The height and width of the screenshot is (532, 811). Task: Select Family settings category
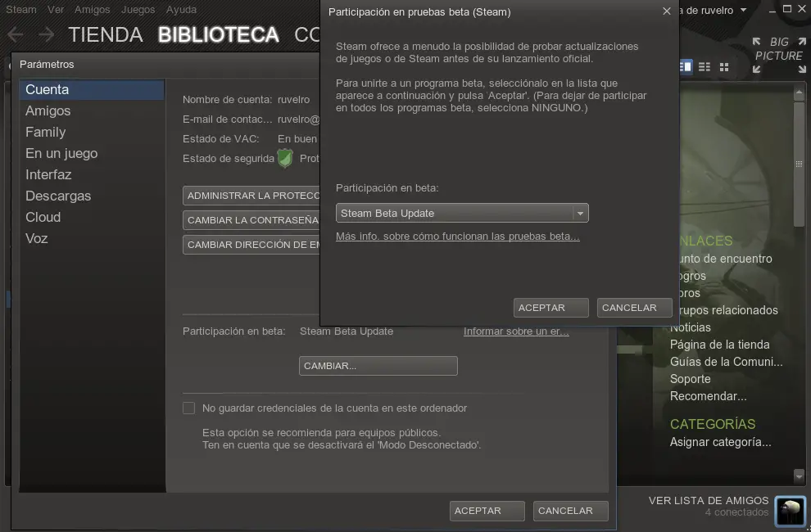pos(92,132)
